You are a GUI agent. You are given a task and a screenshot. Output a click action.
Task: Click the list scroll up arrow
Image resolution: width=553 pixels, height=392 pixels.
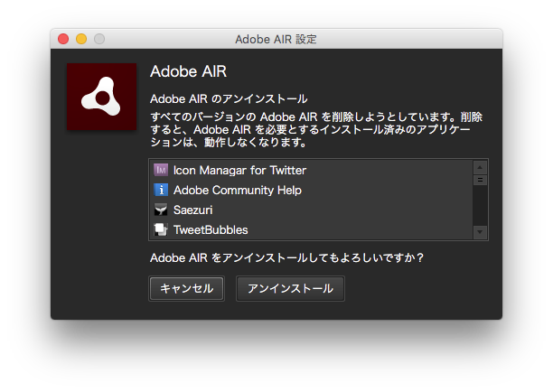coord(480,167)
